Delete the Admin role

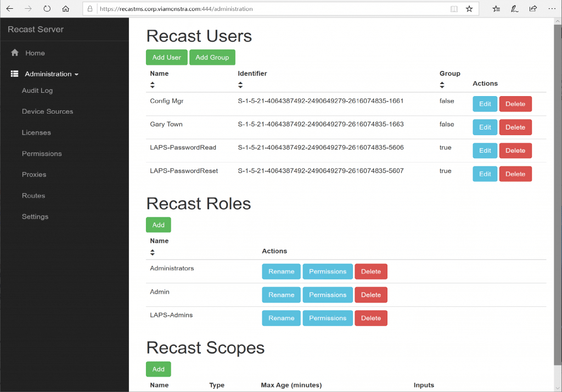click(371, 295)
